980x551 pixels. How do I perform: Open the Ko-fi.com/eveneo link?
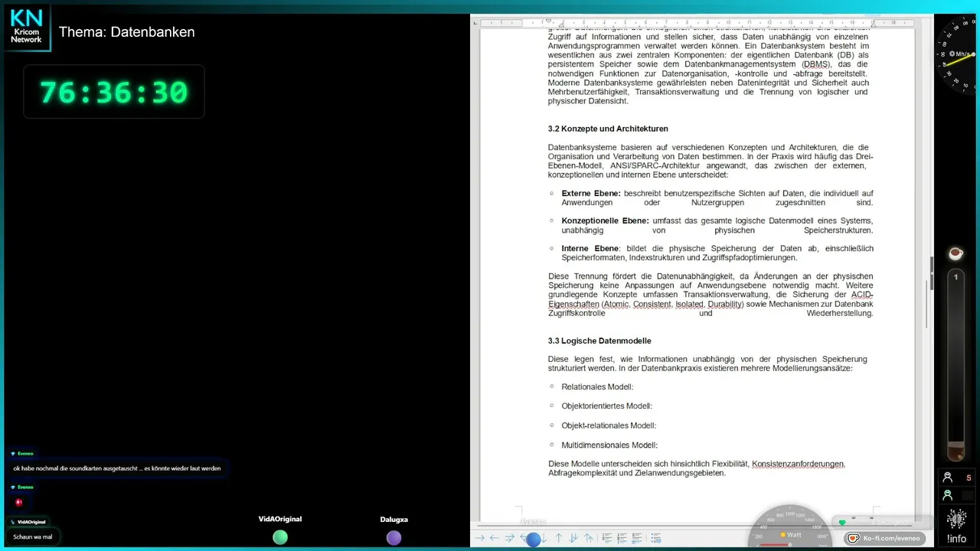coord(885,538)
